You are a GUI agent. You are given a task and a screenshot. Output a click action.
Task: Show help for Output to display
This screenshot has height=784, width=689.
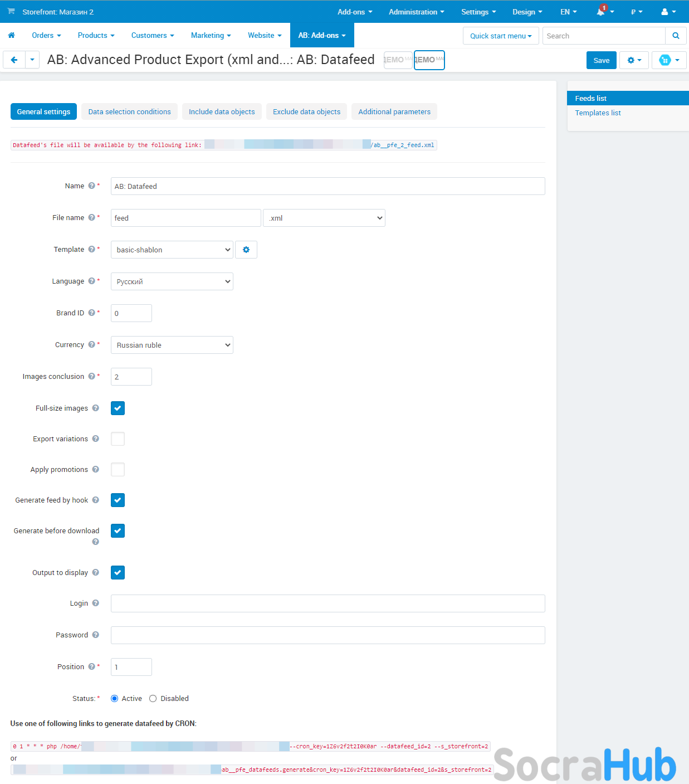95,573
